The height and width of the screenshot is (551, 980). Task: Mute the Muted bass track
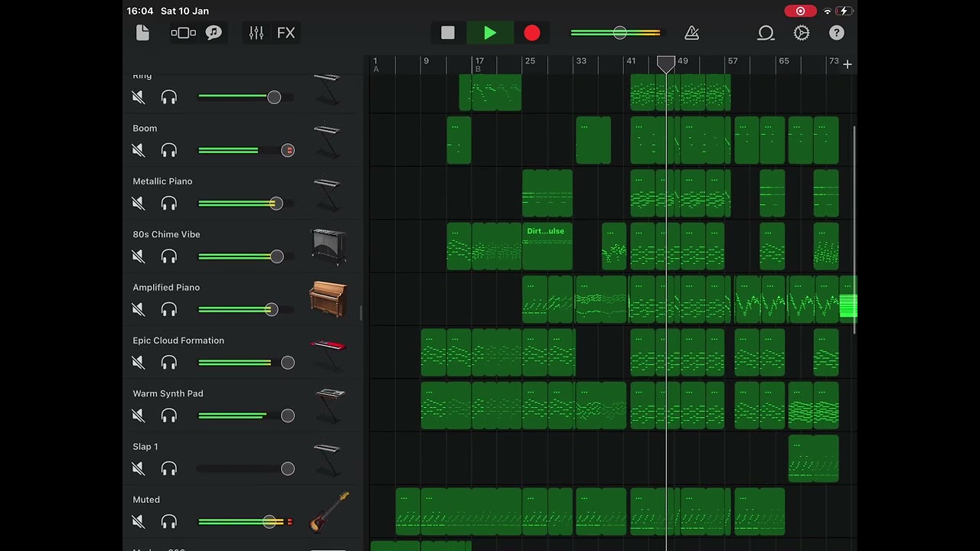(x=138, y=521)
